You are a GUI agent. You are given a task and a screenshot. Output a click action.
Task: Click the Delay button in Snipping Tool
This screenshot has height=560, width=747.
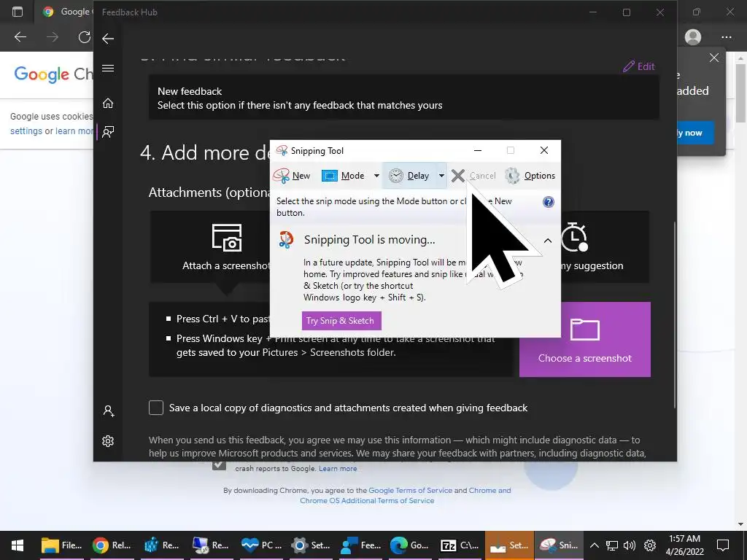(409, 176)
